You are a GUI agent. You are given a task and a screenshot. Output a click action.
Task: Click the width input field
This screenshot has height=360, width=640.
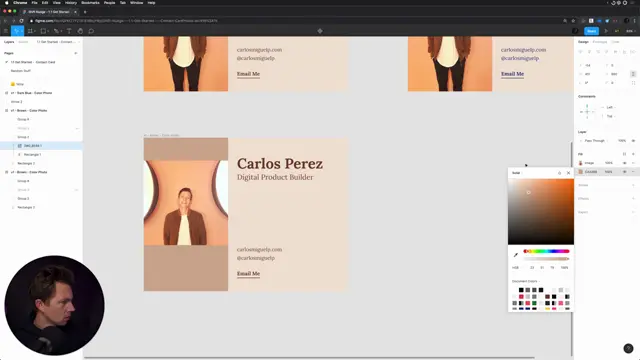[591, 74]
